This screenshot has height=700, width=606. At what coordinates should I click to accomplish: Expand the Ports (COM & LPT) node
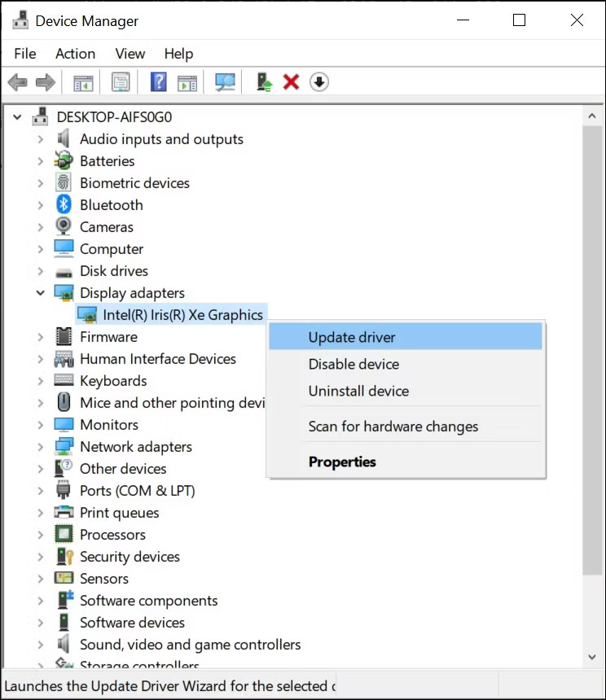[x=40, y=491]
